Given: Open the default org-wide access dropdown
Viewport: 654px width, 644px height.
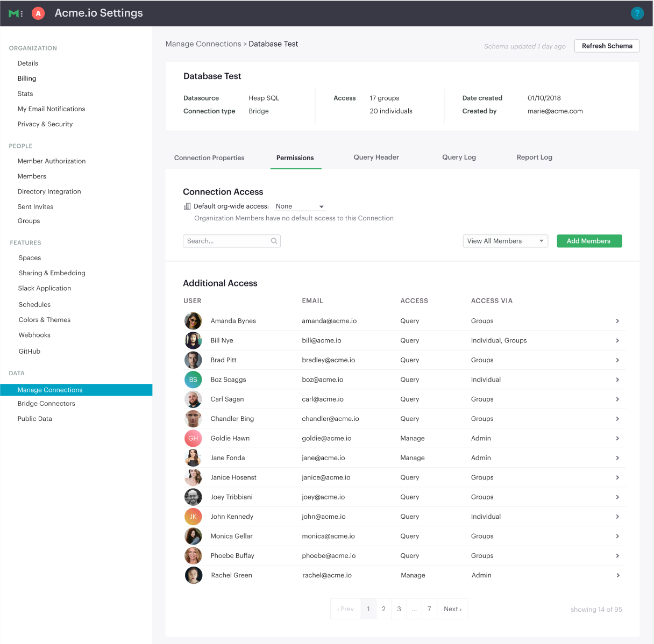Looking at the screenshot, I should click(300, 206).
